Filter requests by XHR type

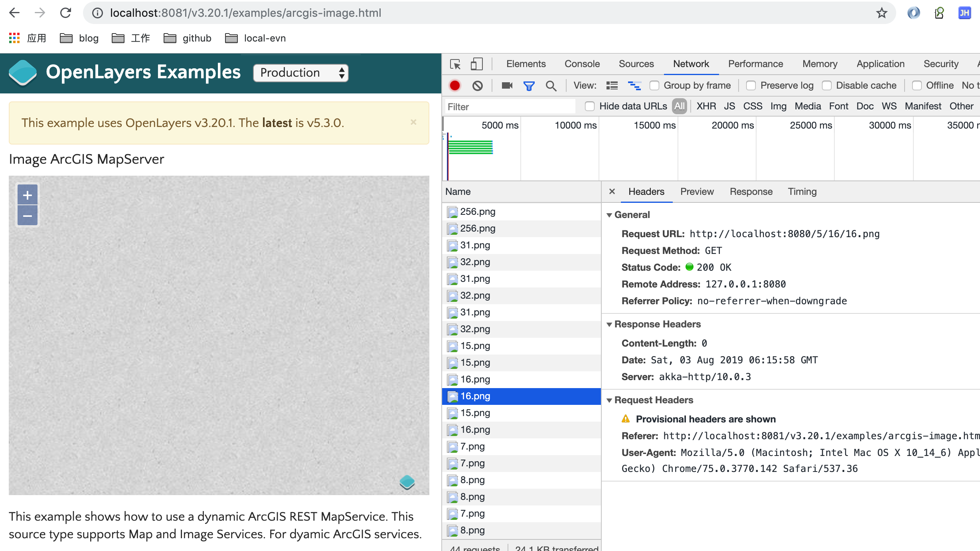click(706, 106)
